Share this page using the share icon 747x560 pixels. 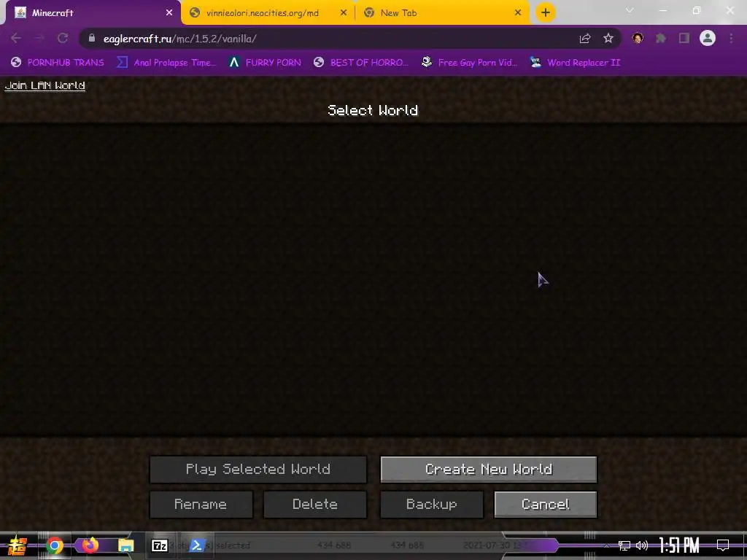(x=585, y=39)
